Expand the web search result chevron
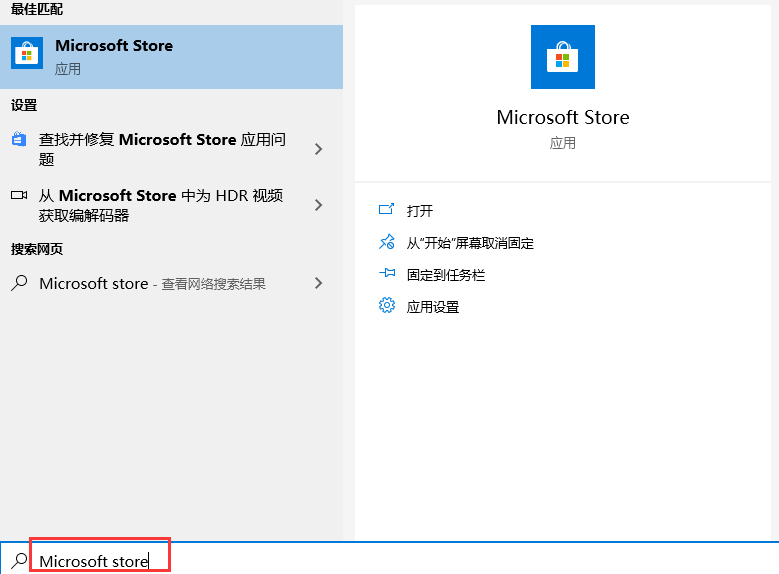Viewport: 779px width, 574px height. pos(318,283)
